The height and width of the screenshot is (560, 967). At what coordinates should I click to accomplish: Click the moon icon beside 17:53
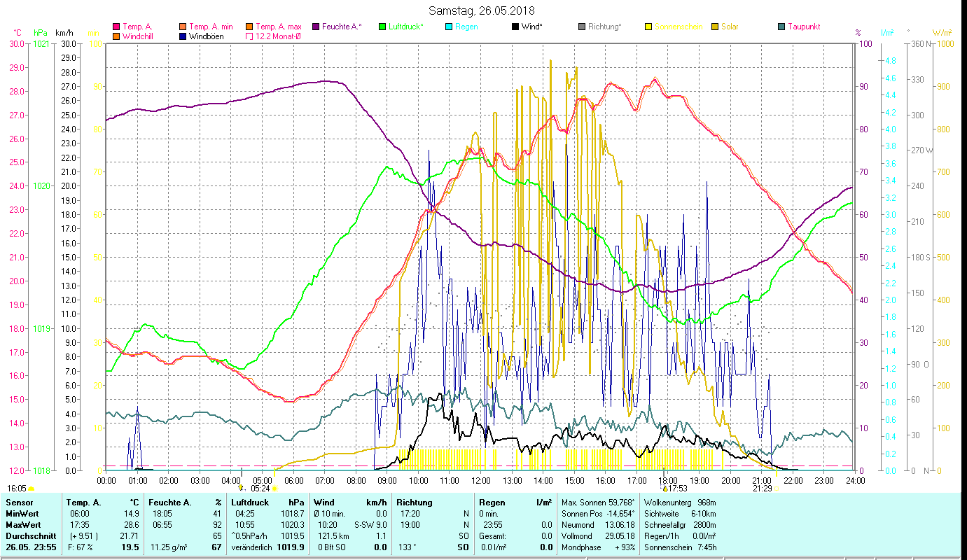[665, 489]
